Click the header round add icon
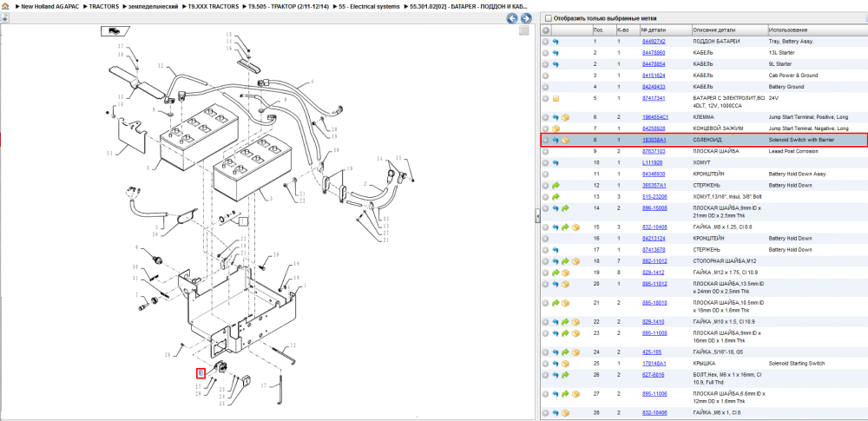Viewport: 868px width, 421px height. tap(546, 30)
